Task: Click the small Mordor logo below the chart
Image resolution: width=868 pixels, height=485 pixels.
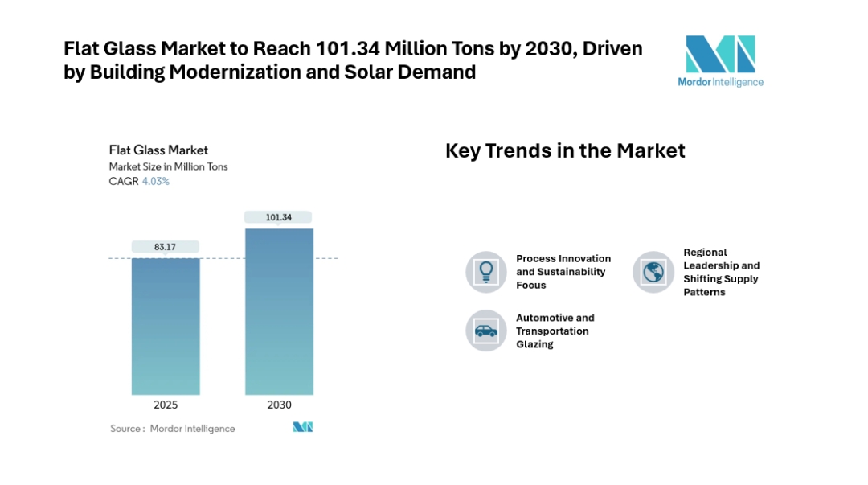Action: point(302,427)
